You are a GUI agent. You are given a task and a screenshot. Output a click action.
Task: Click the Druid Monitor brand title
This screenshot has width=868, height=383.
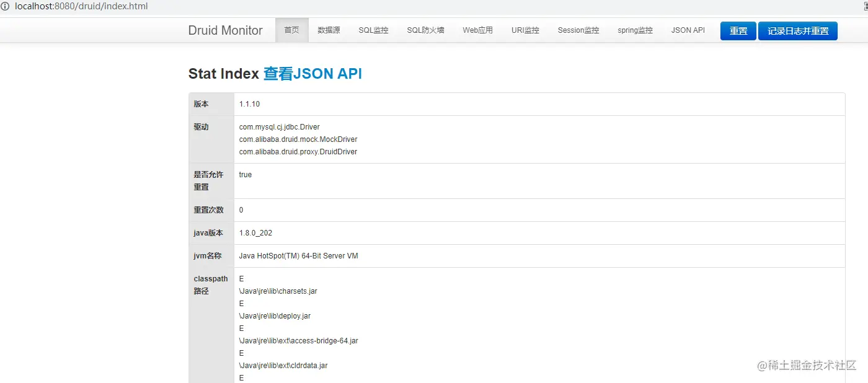pyautogui.click(x=226, y=30)
